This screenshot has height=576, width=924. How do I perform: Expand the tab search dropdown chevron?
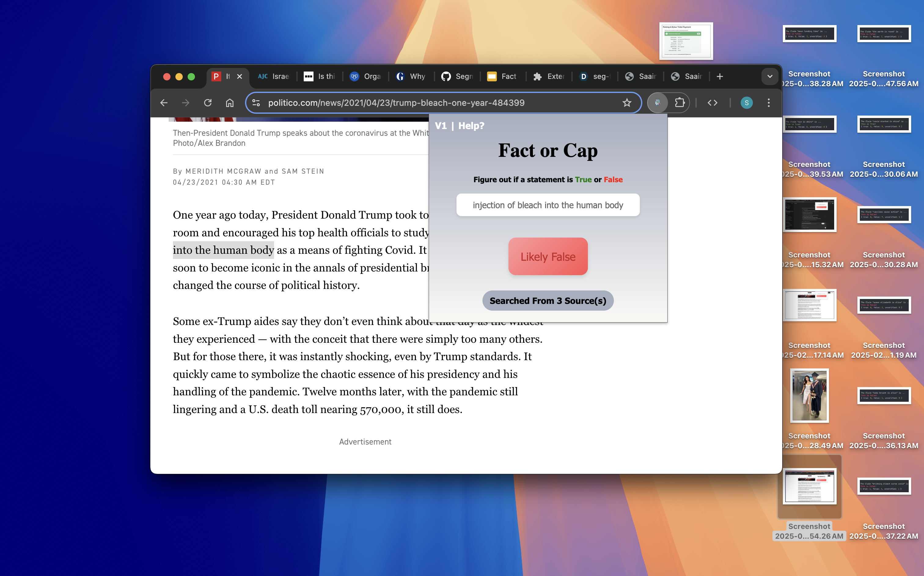coord(769,76)
